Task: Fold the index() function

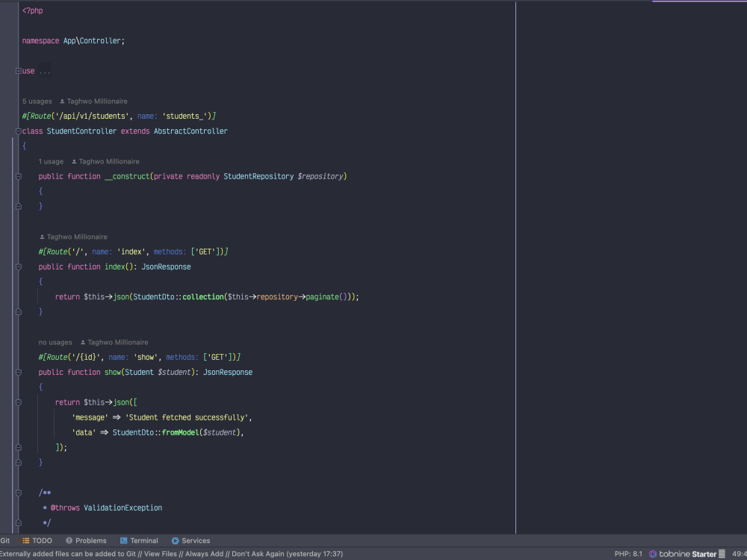Action: (18, 267)
